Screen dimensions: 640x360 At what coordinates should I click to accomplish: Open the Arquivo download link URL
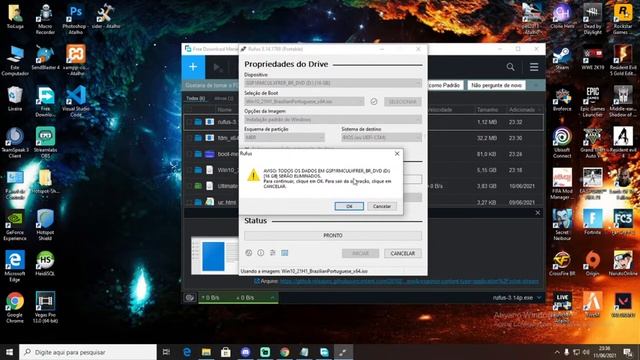[x=409, y=281]
